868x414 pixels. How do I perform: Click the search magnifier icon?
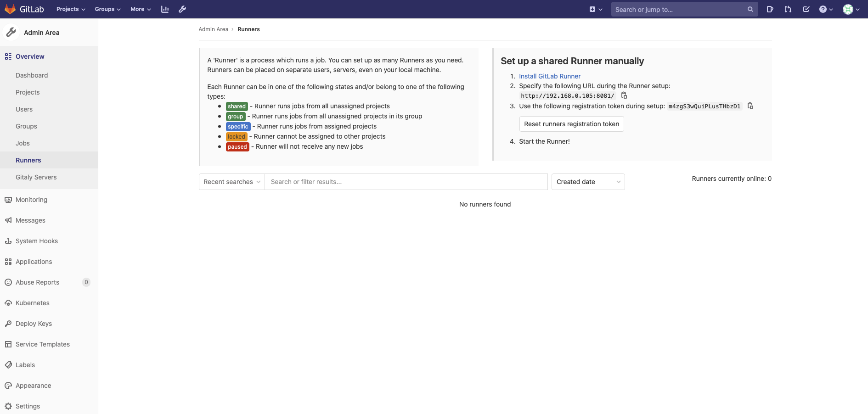coord(750,9)
